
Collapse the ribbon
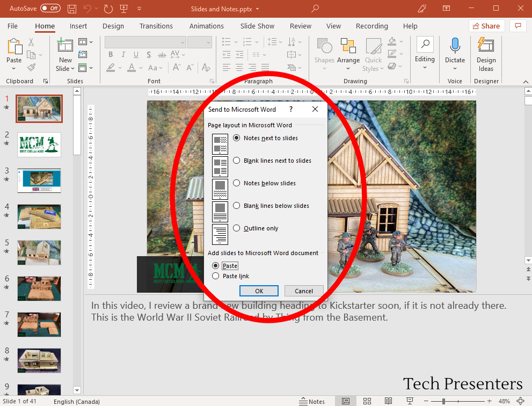tap(526, 82)
